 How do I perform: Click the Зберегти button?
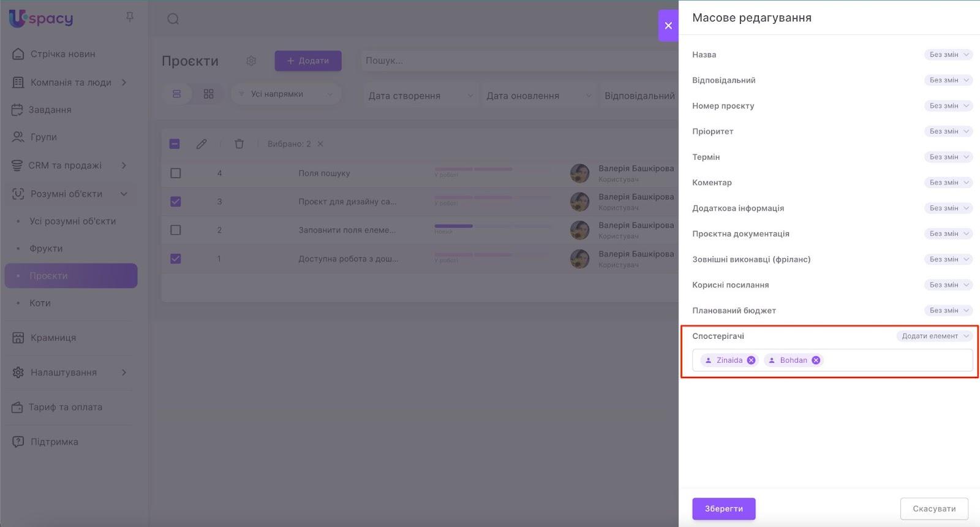click(724, 509)
